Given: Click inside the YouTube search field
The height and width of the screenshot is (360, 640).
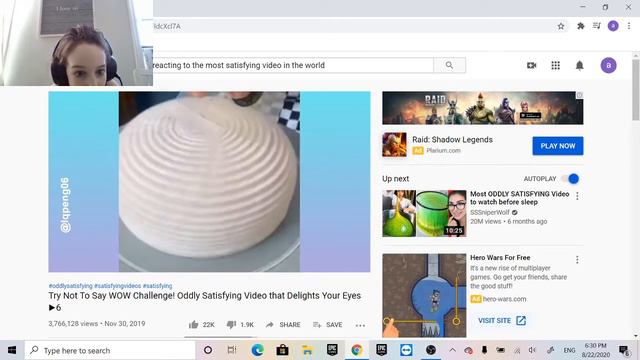Looking at the screenshot, I should coord(293,65).
